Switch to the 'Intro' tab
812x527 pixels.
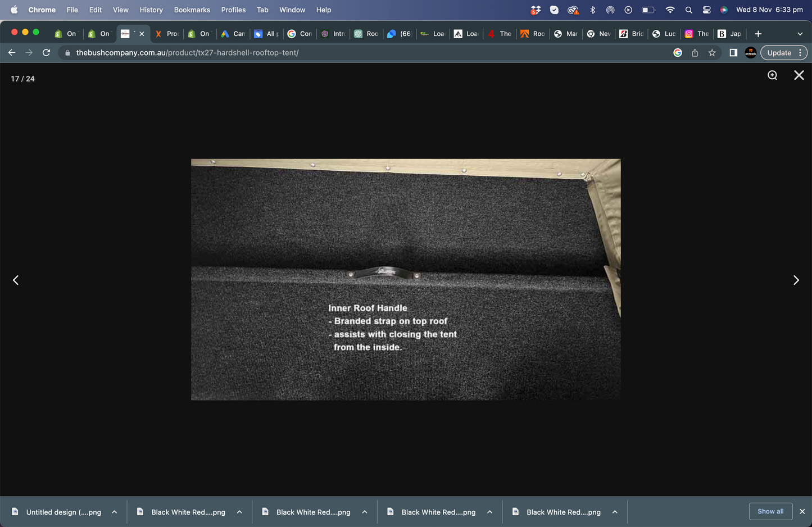[332, 34]
